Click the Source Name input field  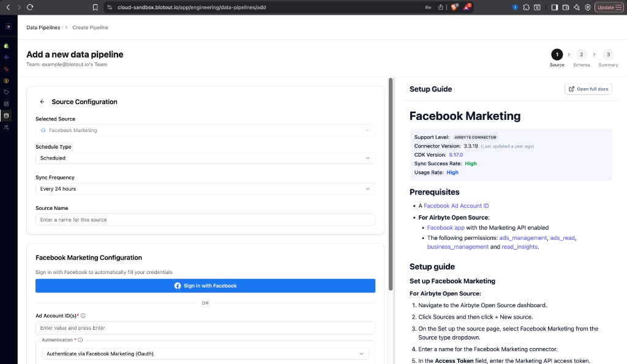(205, 220)
